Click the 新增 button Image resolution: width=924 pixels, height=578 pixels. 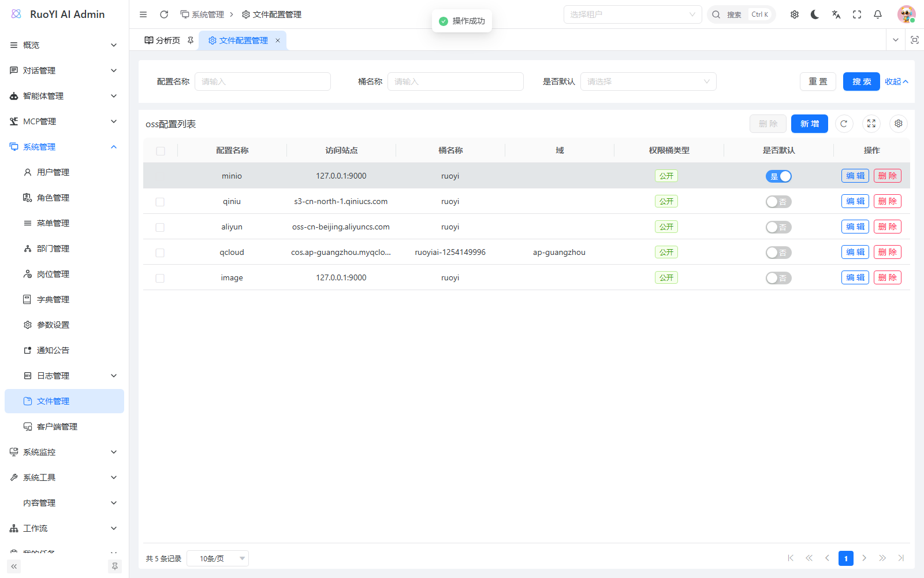coord(810,124)
